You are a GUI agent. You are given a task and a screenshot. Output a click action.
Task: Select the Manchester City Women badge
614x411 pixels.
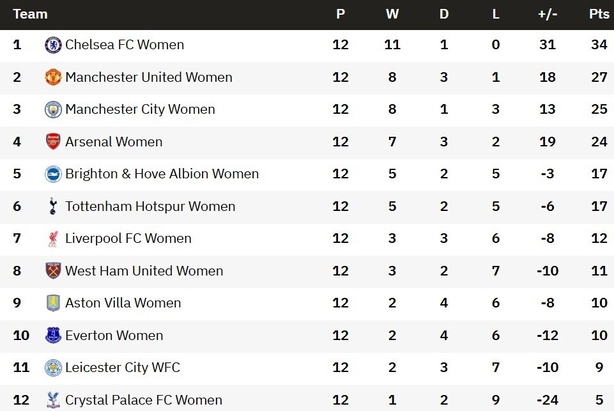[x=53, y=109]
